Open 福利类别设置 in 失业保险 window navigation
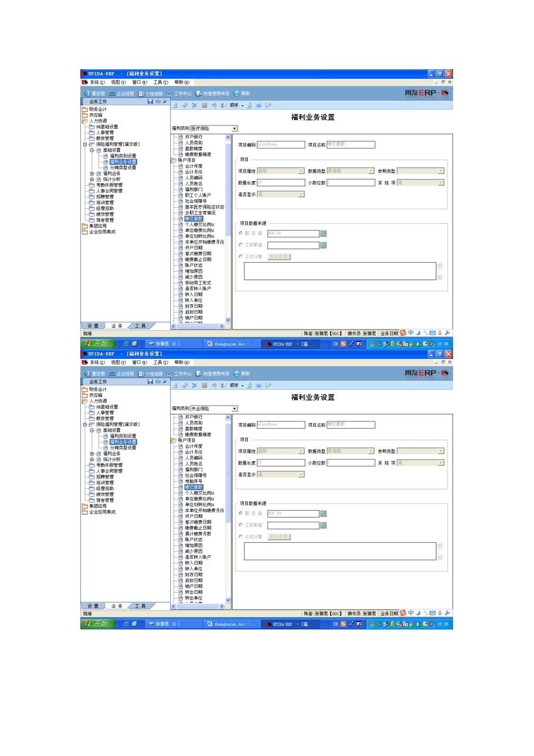The height and width of the screenshot is (756, 534). click(x=123, y=436)
